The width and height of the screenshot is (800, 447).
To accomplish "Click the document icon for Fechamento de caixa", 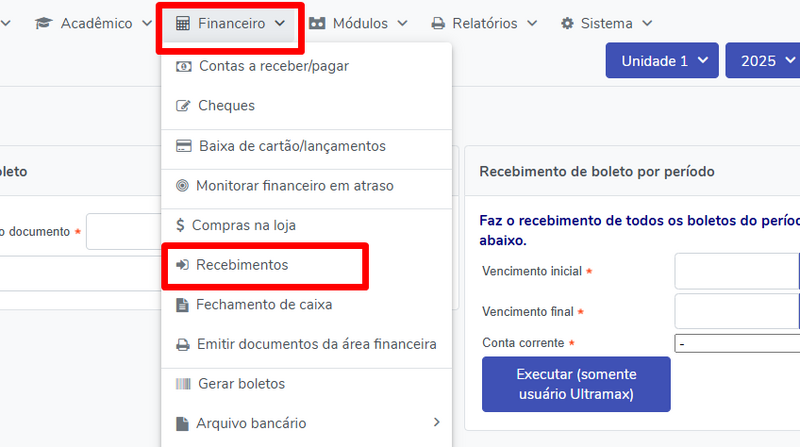I will pyautogui.click(x=182, y=305).
